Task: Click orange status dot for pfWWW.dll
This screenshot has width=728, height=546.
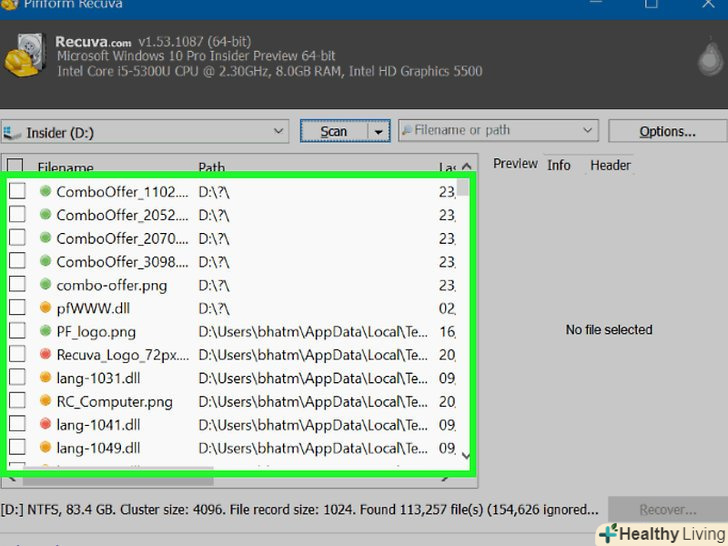Action: (x=45, y=307)
